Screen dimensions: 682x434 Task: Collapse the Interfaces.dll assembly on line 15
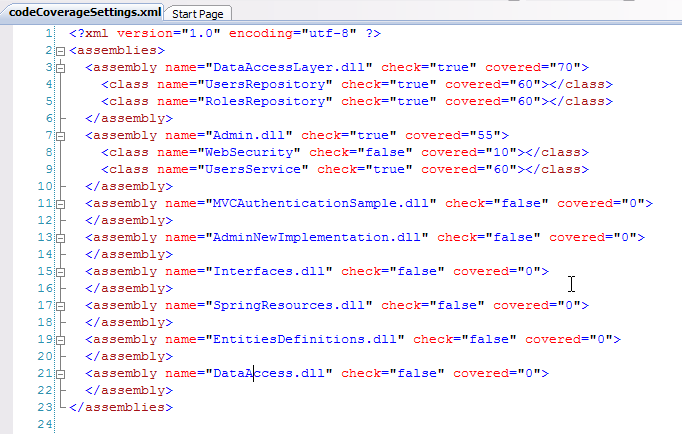pyautogui.click(x=60, y=272)
